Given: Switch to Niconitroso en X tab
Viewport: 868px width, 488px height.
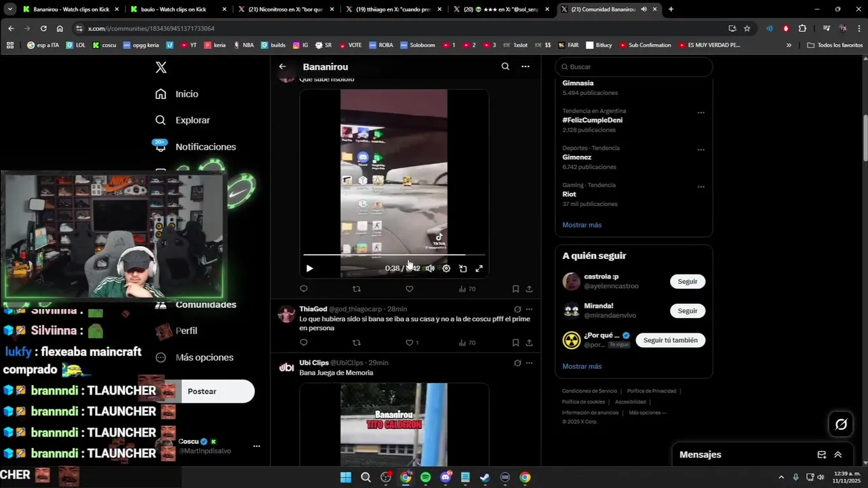Looking at the screenshot, I should 288,9.
